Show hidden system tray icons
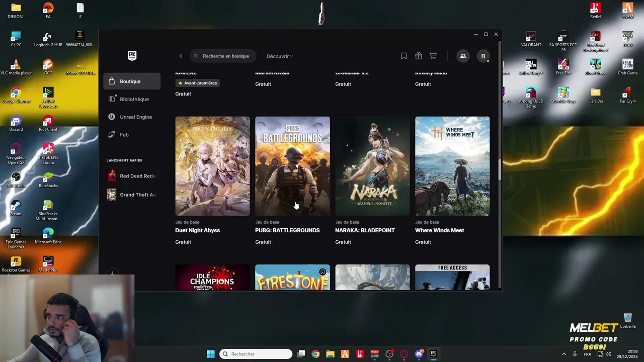Image resolution: width=644 pixels, height=362 pixels. click(564, 354)
